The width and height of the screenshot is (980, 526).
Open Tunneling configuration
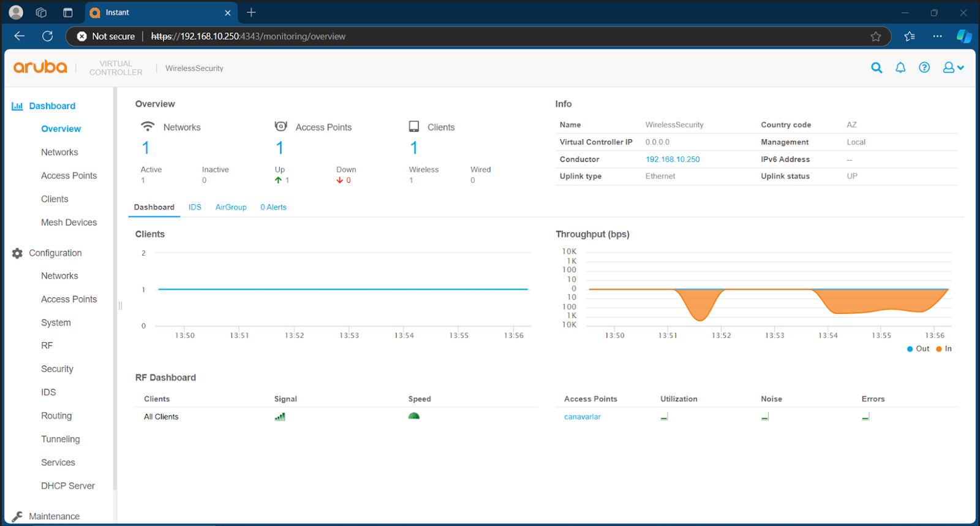click(x=60, y=439)
